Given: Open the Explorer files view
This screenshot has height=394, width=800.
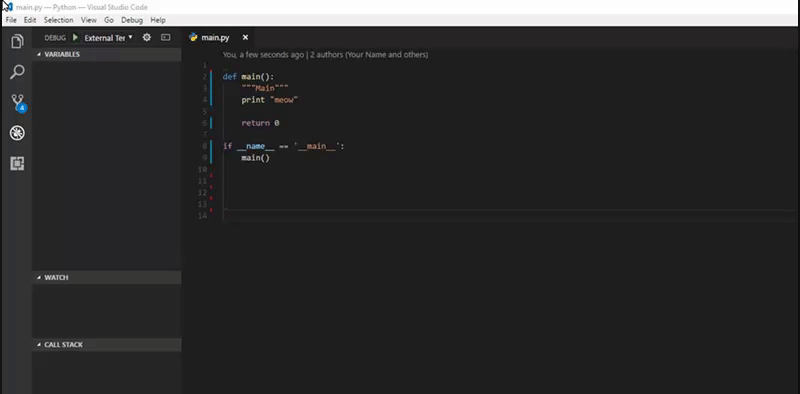Looking at the screenshot, I should click(x=17, y=41).
